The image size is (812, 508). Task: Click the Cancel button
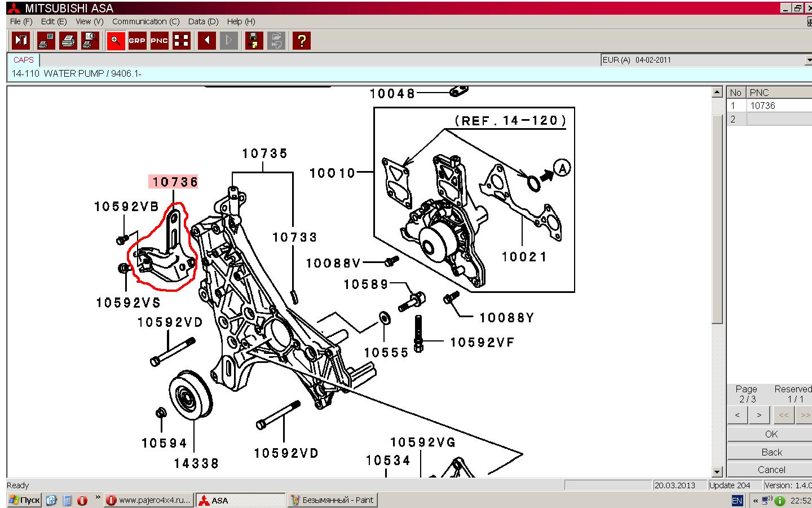coord(771,470)
